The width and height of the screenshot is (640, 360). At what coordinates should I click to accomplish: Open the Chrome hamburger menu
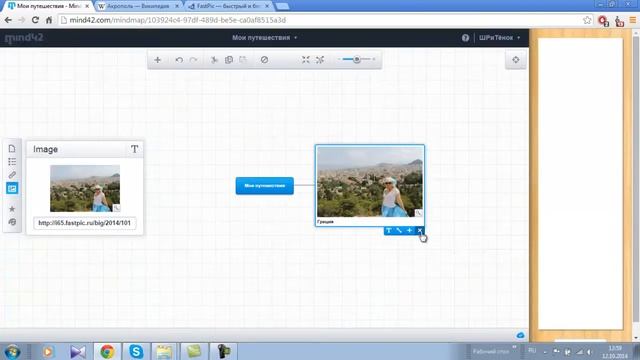point(633,20)
